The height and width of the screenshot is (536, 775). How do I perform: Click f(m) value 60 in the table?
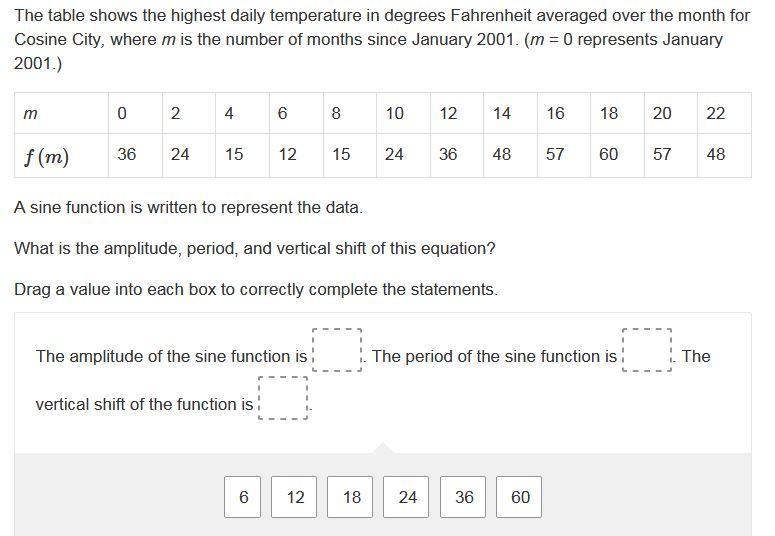609,155
